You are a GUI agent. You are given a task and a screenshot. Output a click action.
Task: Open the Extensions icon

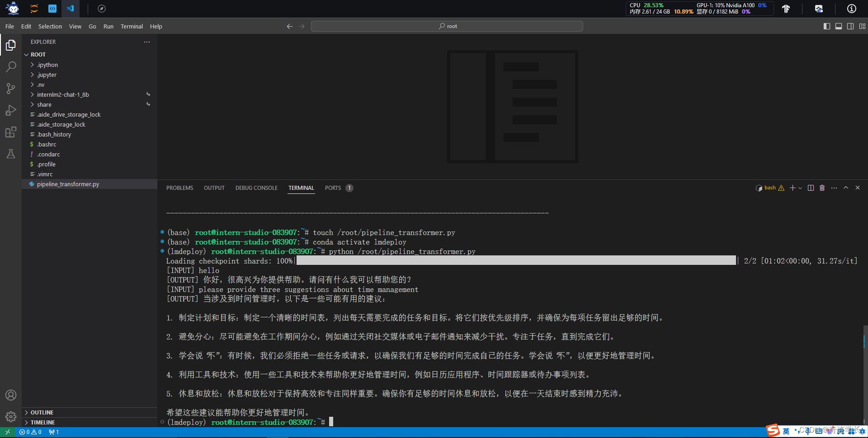pos(11,132)
